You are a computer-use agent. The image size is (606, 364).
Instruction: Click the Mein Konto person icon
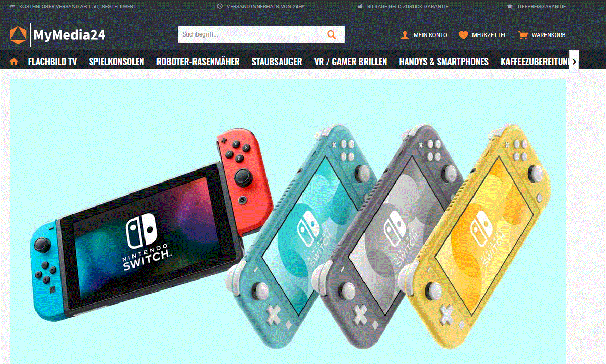405,35
